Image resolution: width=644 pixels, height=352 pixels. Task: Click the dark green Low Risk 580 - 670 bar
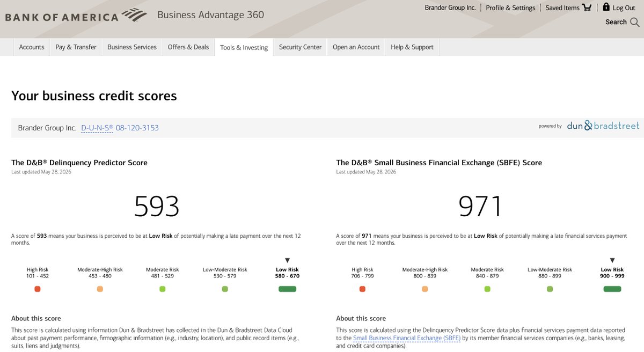click(x=287, y=289)
